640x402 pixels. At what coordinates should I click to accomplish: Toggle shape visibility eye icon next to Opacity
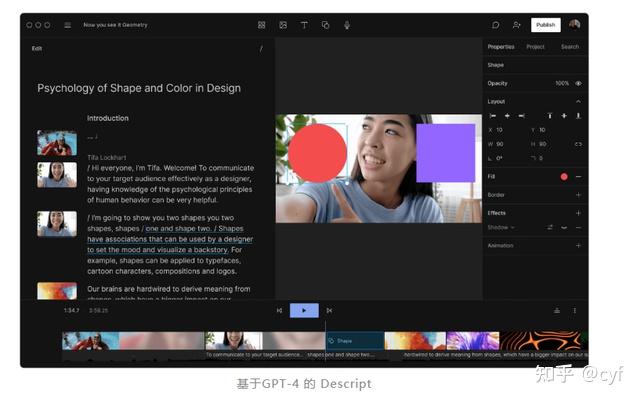[578, 83]
